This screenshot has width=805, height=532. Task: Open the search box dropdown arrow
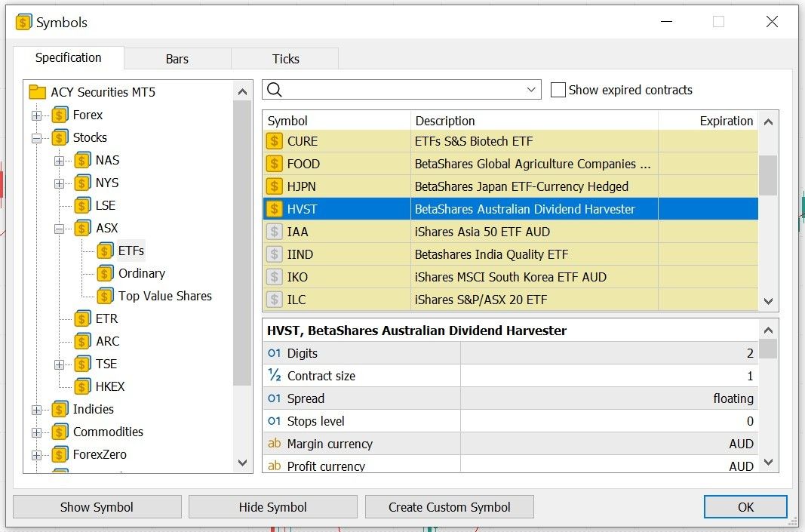tap(531, 90)
